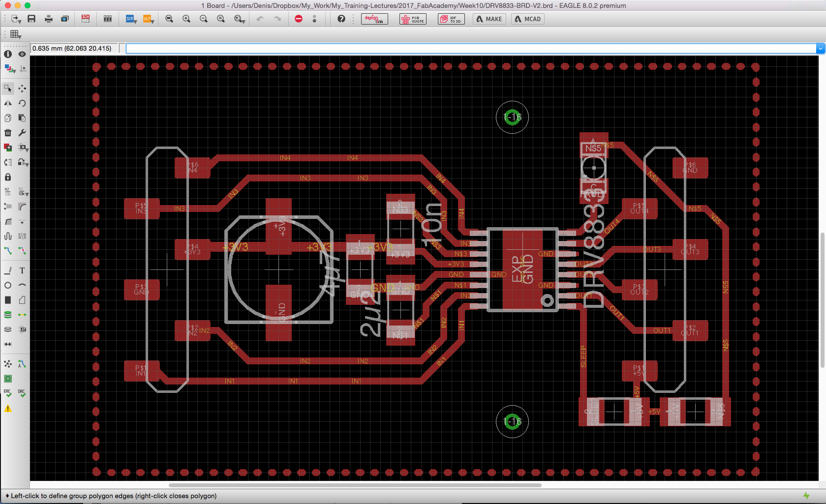Viewport: 826px width, 504px height.
Task: Open the library manager icon
Action: pos(108,19)
